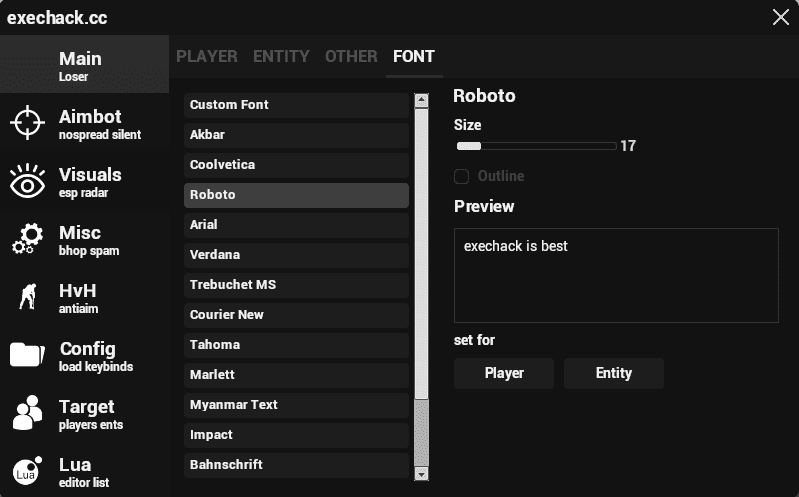Switch to the OTHER tab
The height and width of the screenshot is (497, 799).
[x=351, y=57]
